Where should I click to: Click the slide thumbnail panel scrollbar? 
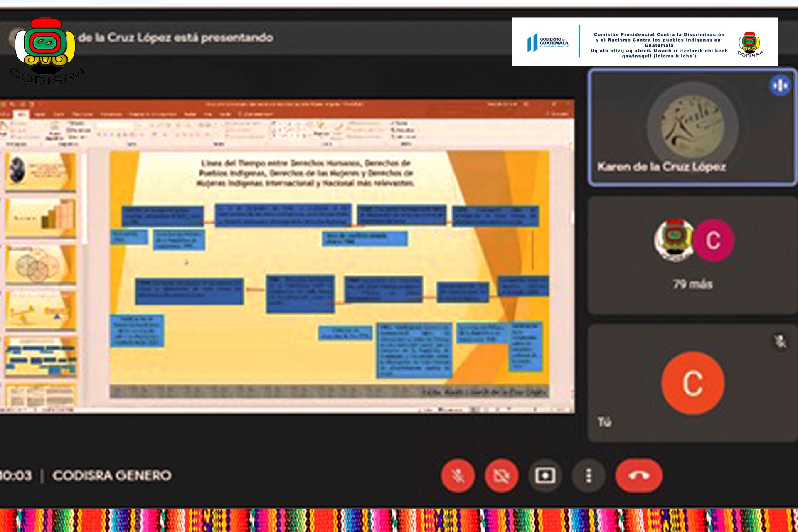coord(84,199)
